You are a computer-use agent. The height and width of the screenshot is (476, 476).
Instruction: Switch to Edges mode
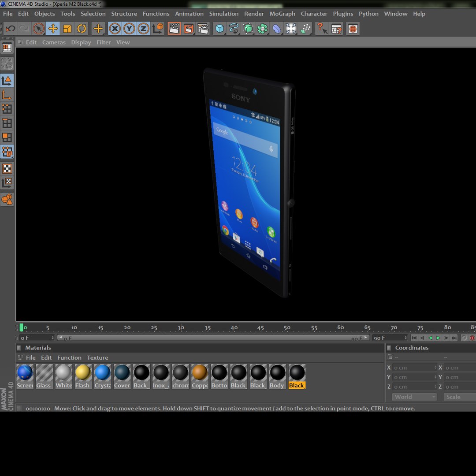coord(7,123)
